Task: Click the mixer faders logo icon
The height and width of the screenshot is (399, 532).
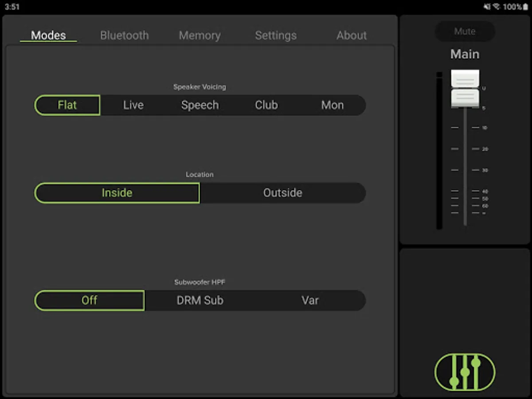Action: [x=465, y=372]
